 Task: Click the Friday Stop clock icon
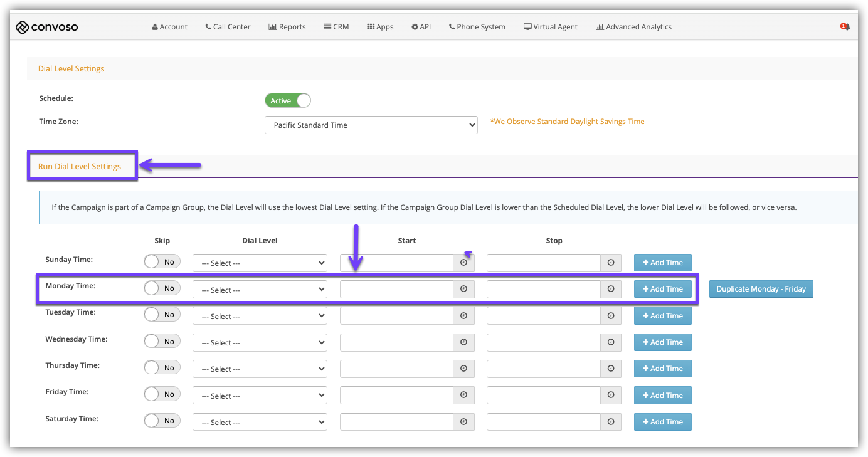tap(610, 395)
